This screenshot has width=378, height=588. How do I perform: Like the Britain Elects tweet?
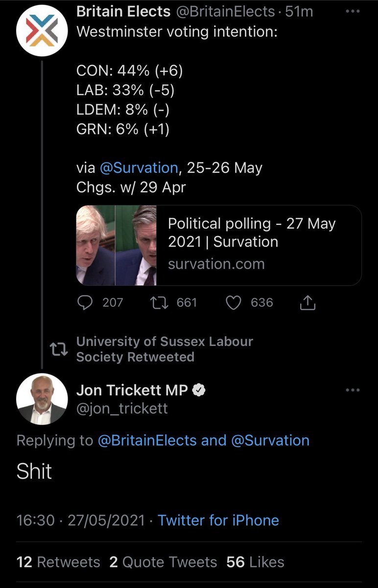click(234, 303)
